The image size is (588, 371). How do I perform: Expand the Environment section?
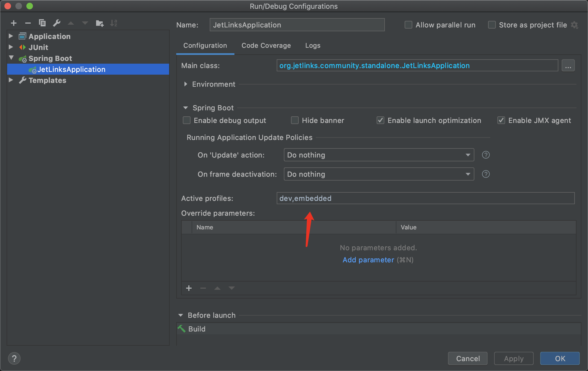(186, 84)
